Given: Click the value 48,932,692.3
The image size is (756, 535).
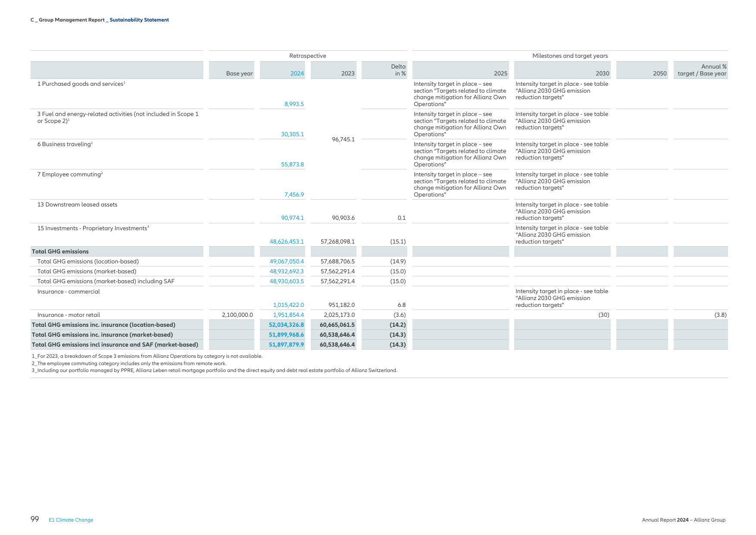Looking at the screenshot, I should [x=287, y=271].
